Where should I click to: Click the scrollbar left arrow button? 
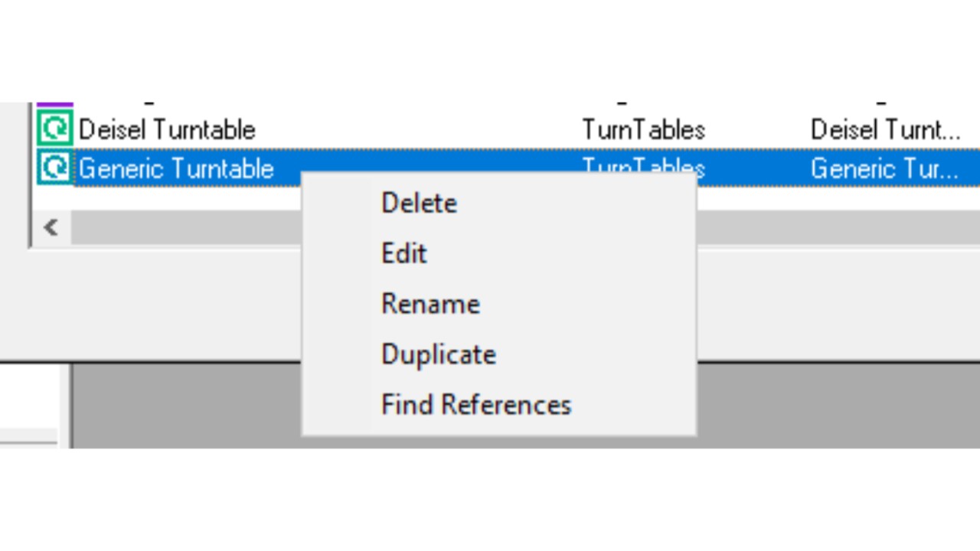(51, 227)
